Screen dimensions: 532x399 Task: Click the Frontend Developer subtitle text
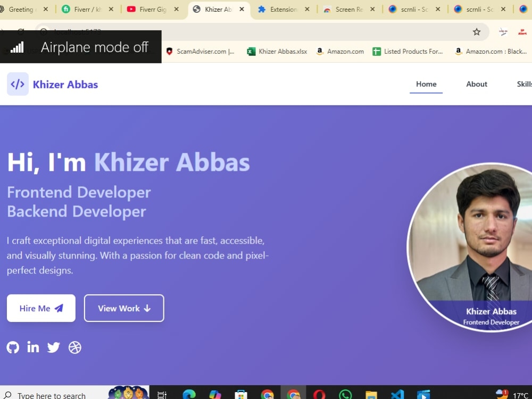point(79,192)
